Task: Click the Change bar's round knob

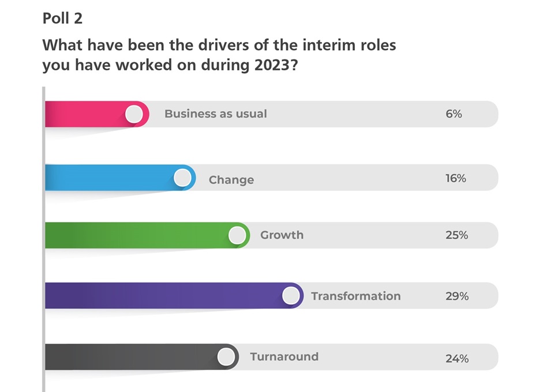Action: point(182,178)
